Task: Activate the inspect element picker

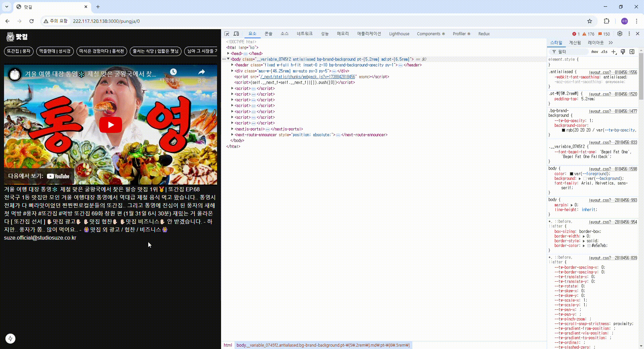Action: point(227,34)
